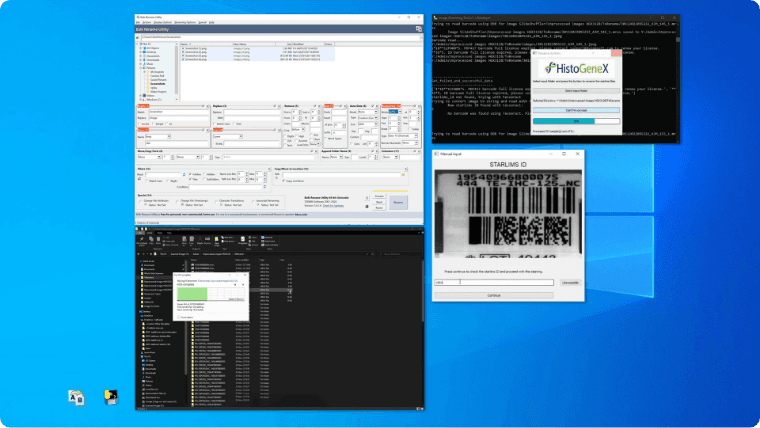Click the HistoGeneX rename progress bar
The width and height of the screenshot is (760, 428).
(576, 121)
